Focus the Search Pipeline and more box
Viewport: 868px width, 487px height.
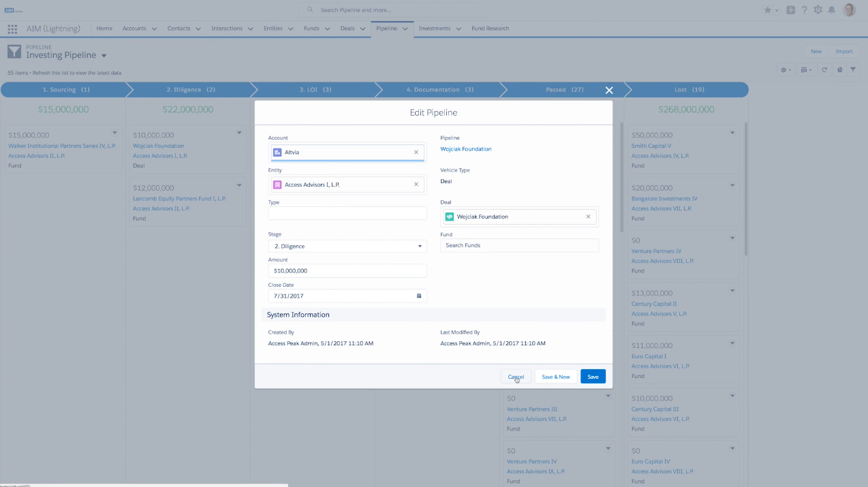click(393, 10)
